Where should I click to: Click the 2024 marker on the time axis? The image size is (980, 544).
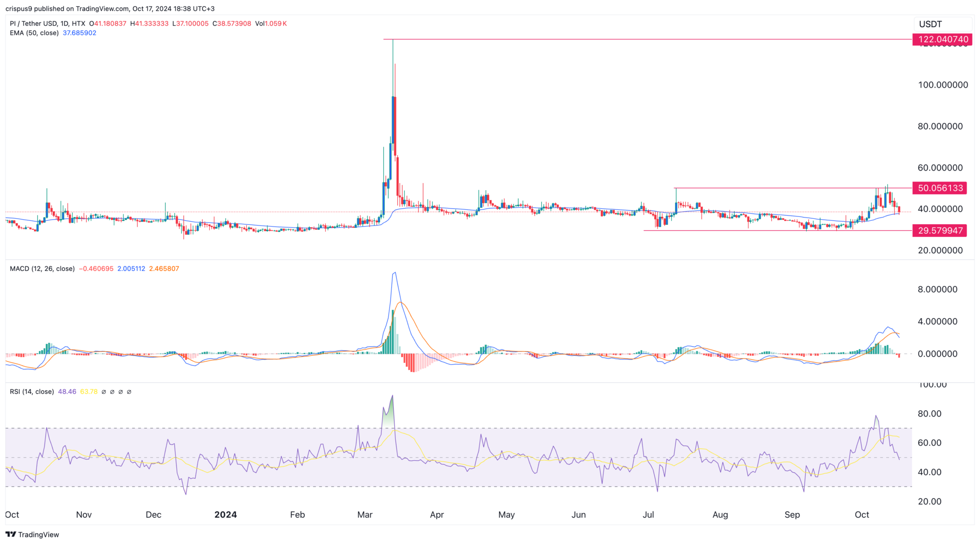(x=225, y=514)
